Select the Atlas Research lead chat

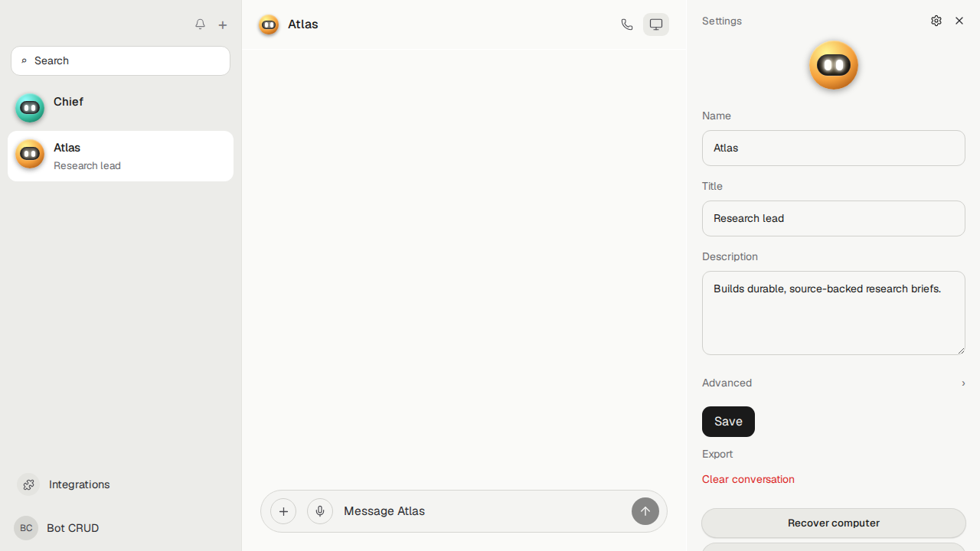(120, 156)
